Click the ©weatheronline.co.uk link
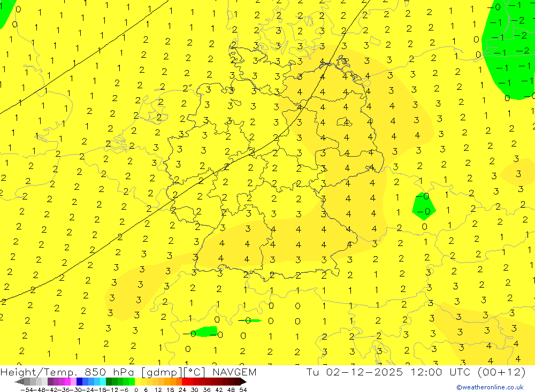The image size is (535, 392). [490, 387]
